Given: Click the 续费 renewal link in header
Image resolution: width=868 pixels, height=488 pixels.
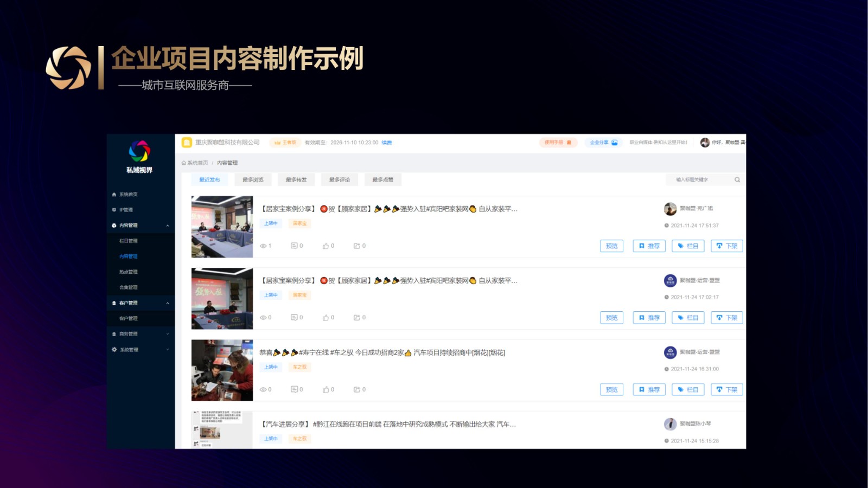Looking at the screenshot, I should click(x=386, y=143).
